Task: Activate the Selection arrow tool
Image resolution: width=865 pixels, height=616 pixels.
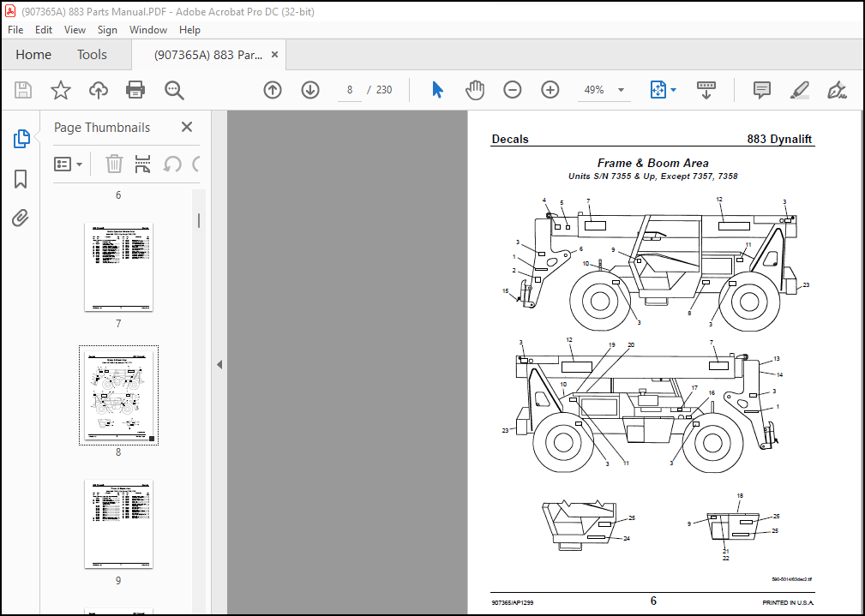Action: tap(437, 90)
